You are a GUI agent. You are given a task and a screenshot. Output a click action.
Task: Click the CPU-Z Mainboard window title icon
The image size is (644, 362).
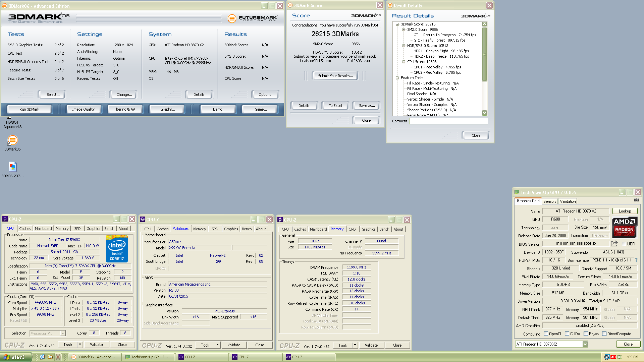pos(143,220)
